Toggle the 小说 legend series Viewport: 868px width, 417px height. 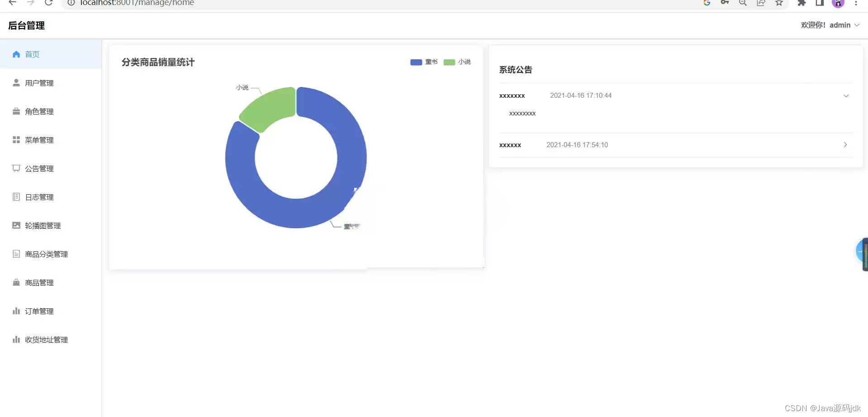pos(457,62)
